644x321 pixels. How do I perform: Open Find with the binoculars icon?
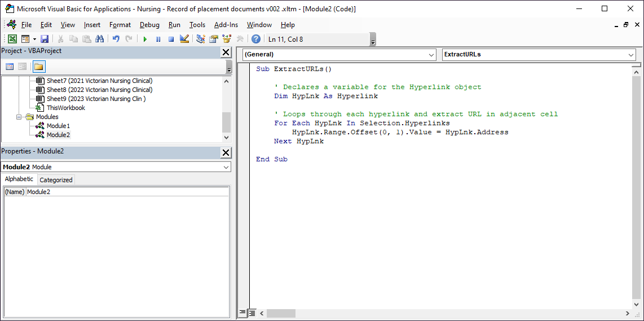[99, 39]
